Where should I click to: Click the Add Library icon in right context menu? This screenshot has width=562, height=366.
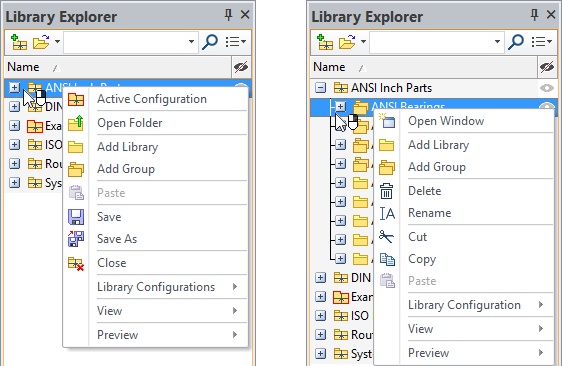tap(387, 145)
